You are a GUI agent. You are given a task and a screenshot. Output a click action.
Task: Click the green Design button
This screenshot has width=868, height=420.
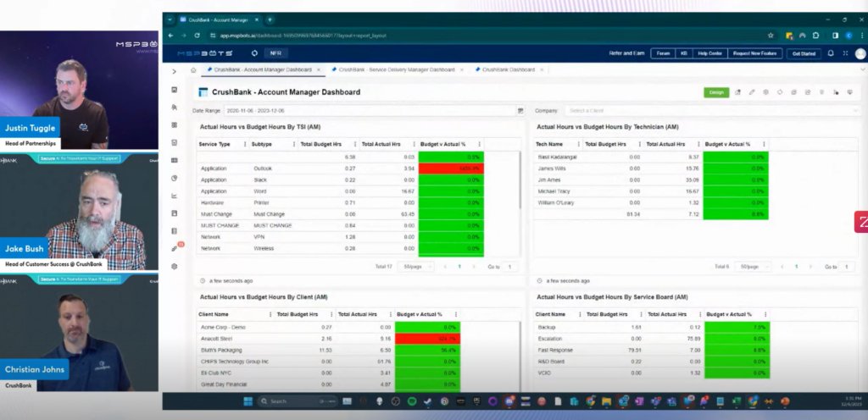[x=716, y=92]
